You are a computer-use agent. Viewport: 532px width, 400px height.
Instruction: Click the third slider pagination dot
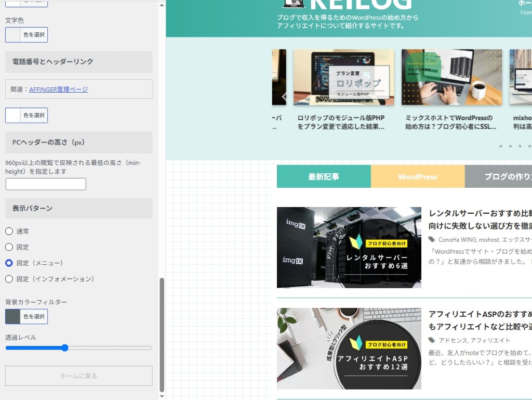(520, 146)
